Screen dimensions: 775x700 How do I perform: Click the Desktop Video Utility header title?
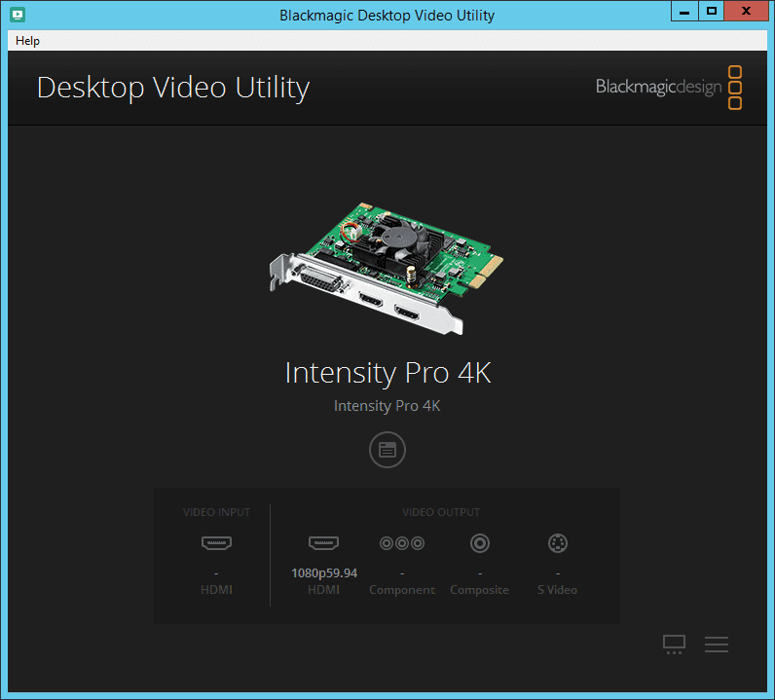[173, 88]
